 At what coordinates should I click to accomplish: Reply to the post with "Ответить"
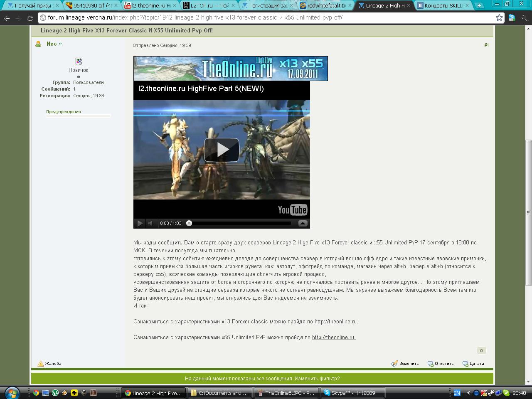(x=441, y=363)
